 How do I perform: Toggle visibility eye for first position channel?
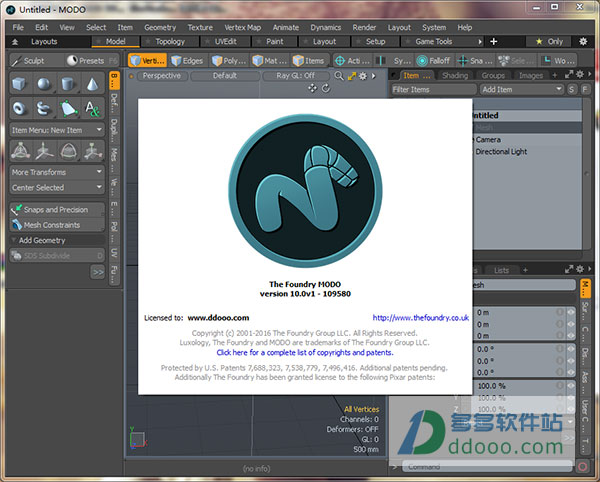(571, 313)
